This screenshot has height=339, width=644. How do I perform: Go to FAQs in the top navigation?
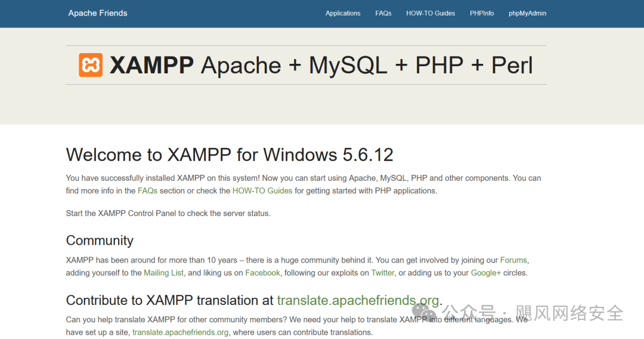click(x=383, y=13)
